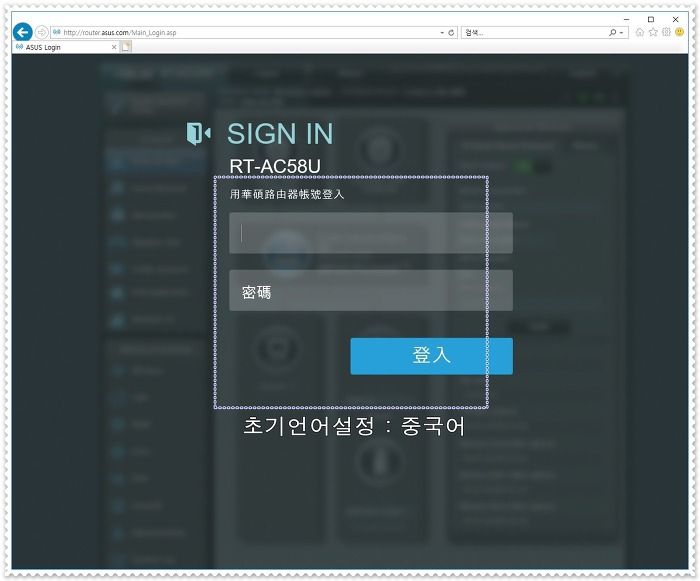Open the browser home icon
700x581 pixels.
click(x=640, y=32)
